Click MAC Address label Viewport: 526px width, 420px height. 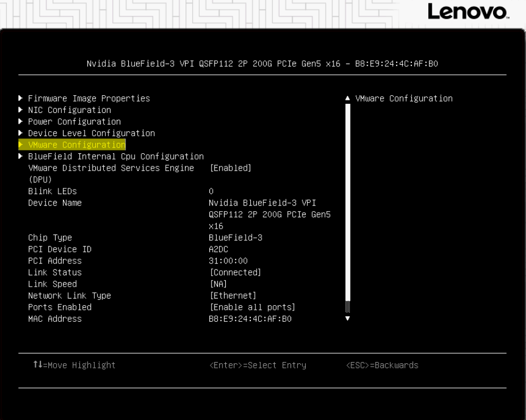click(54, 319)
